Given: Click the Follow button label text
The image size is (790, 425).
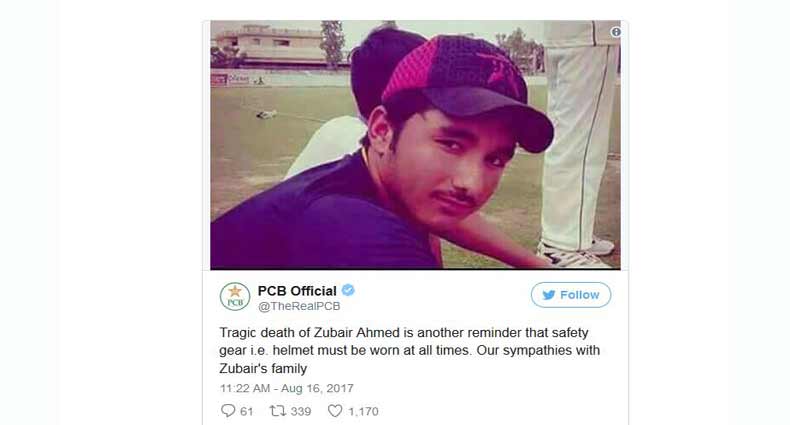Looking at the screenshot, I should coord(579,295).
